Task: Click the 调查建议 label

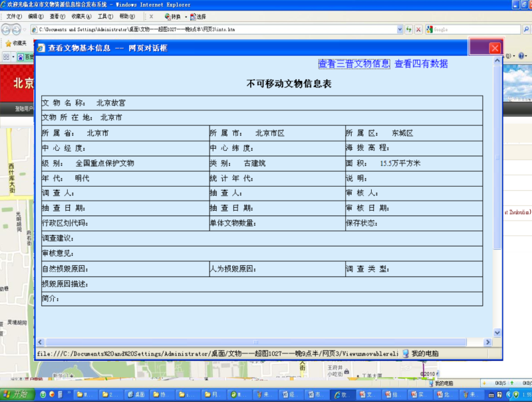Action: point(57,239)
